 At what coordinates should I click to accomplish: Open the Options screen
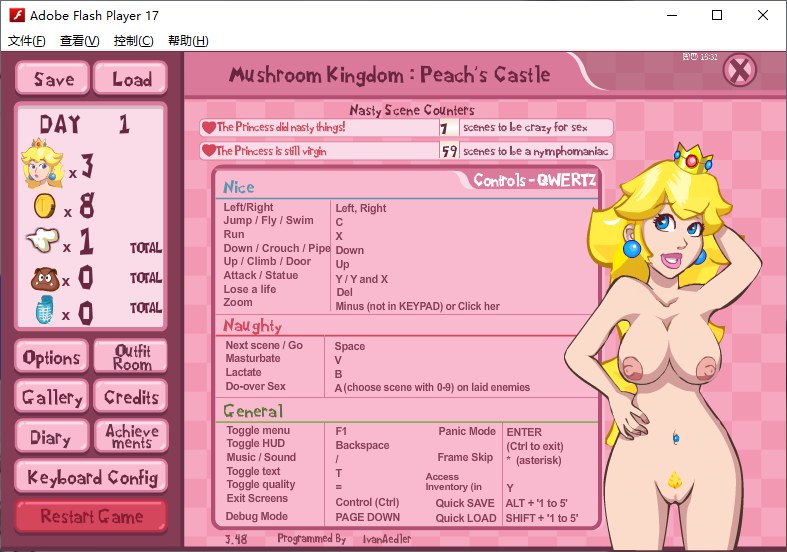point(52,357)
